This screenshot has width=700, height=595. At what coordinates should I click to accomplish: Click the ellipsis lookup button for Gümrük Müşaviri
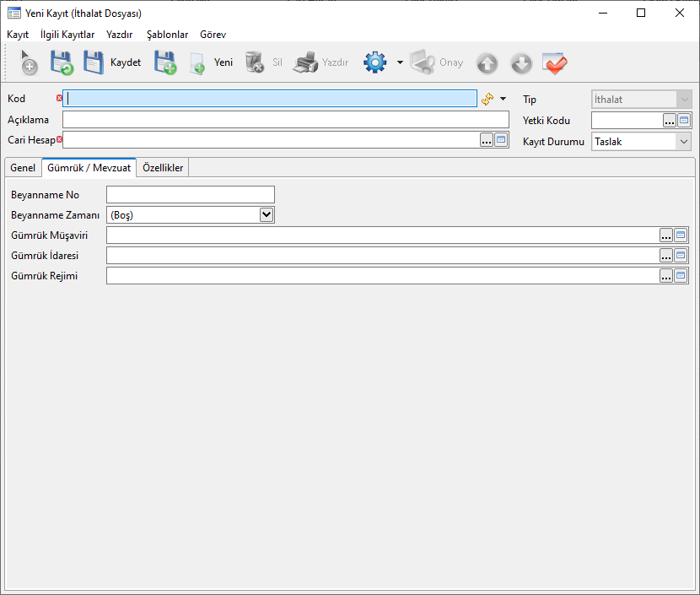(666, 235)
